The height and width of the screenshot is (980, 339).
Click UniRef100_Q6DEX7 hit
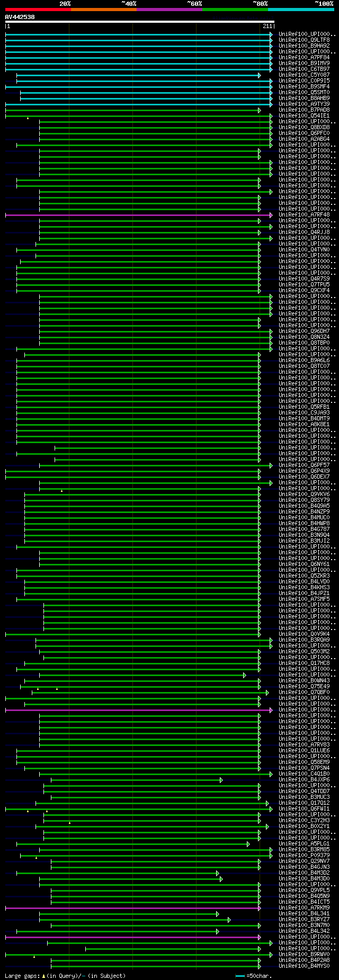(304, 477)
